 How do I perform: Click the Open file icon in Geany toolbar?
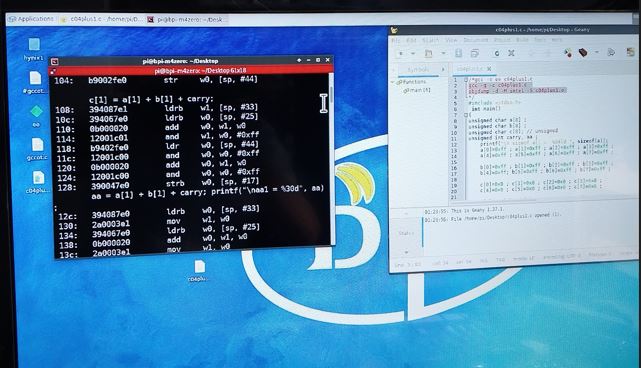tap(428, 53)
